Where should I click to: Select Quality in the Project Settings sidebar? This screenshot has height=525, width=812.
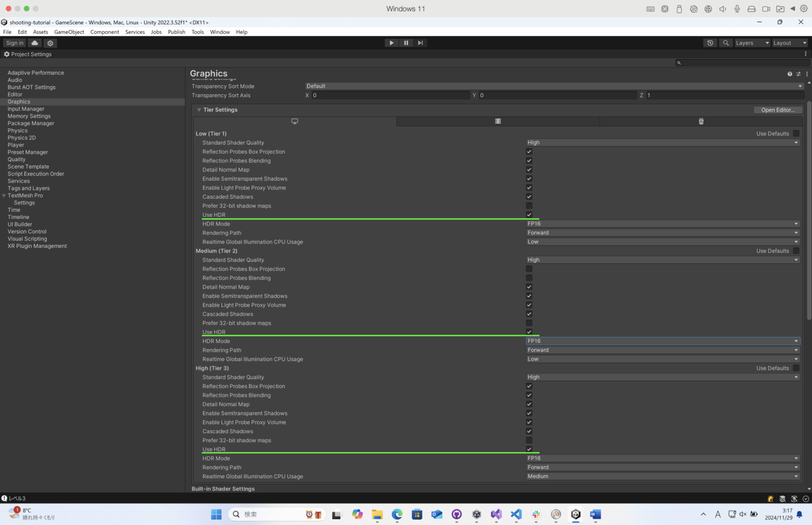(16, 159)
